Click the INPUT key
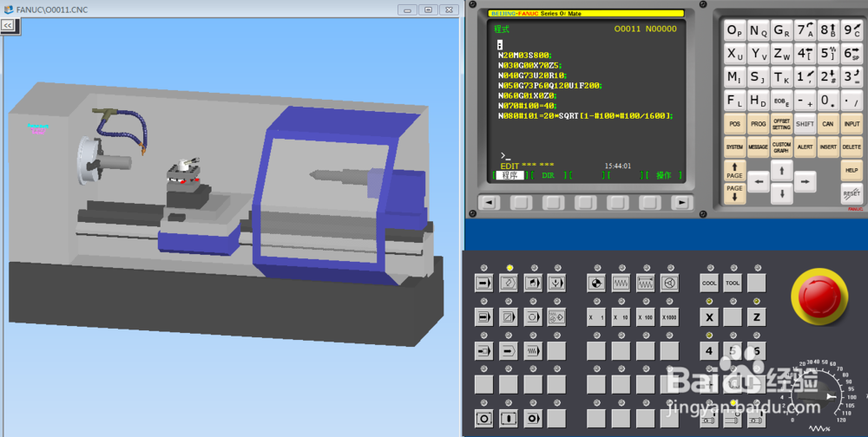This screenshot has width=868, height=437. (x=852, y=124)
